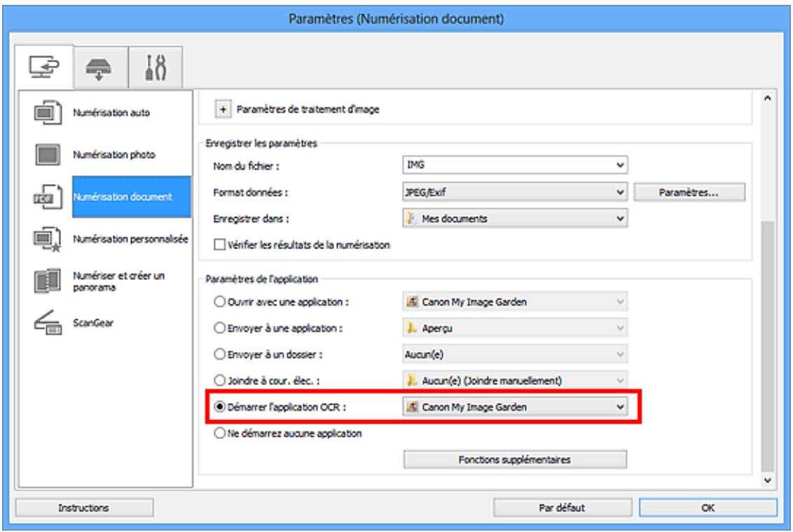Image resolution: width=793 pixels, height=532 pixels.
Task: Select Ne démarrez aucune application option
Action: [x=219, y=433]
